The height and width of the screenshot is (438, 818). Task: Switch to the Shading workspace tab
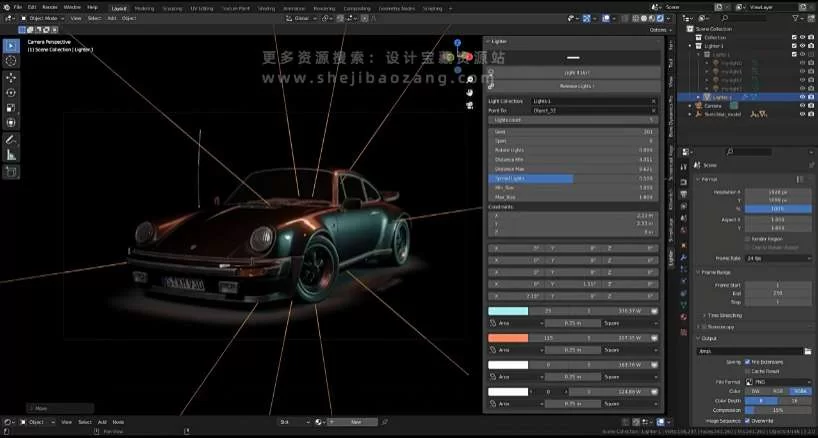pyautogui.click(x=266, y=7)
